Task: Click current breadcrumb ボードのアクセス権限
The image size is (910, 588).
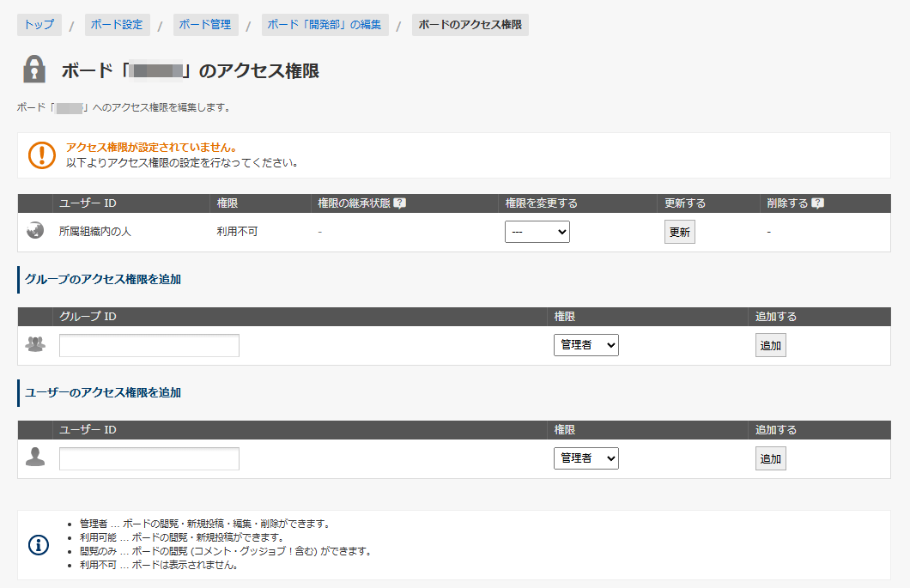Action: point(470,24)
